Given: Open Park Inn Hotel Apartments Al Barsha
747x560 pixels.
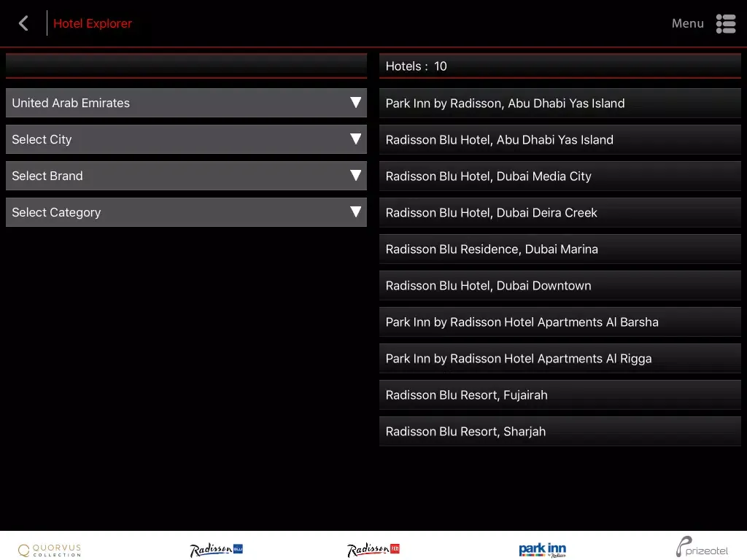Looking at the screenshot, I should [x=560, y=322].
